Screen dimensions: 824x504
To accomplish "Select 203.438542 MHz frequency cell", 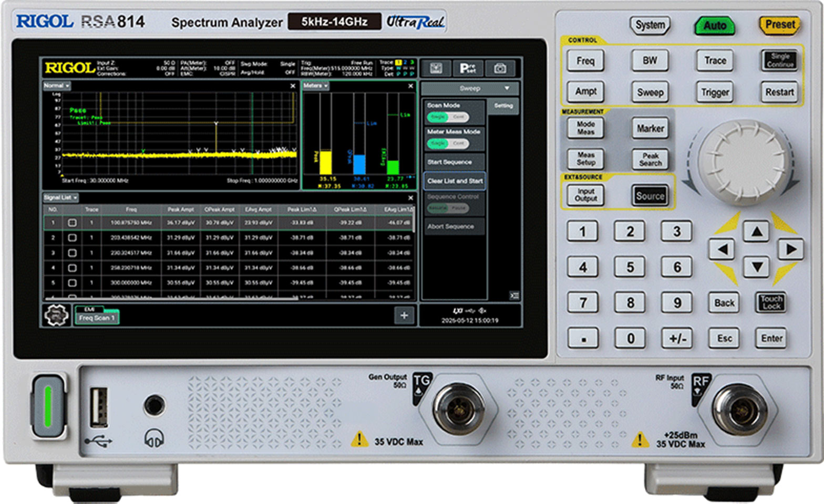I will pyautogui.click(x=131, y=238).
